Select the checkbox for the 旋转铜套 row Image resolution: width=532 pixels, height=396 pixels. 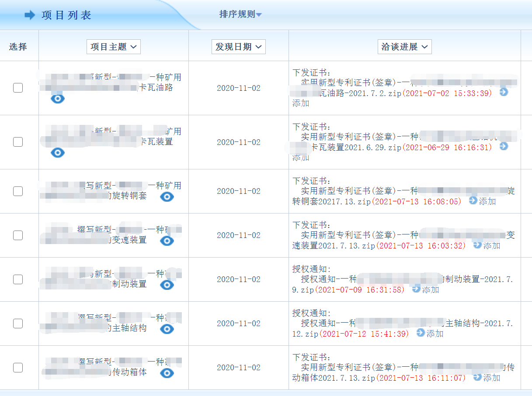point(18,191)
